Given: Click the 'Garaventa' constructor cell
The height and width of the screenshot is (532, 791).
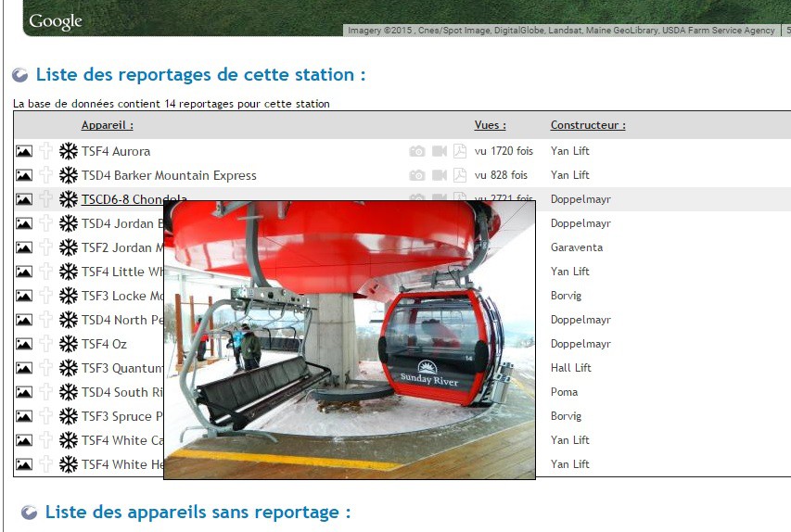Looking at the screenshot, I should tap(577, 247).
